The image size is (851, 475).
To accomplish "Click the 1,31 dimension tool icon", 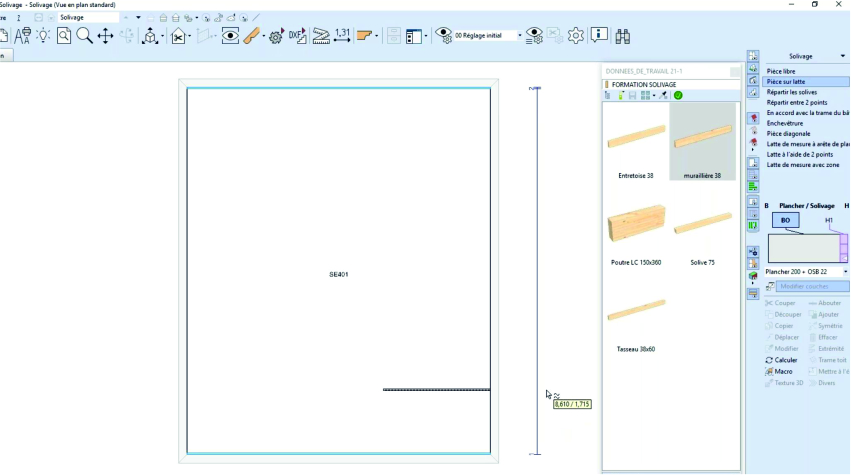I will pyautogui.click(x=343, y=35).
